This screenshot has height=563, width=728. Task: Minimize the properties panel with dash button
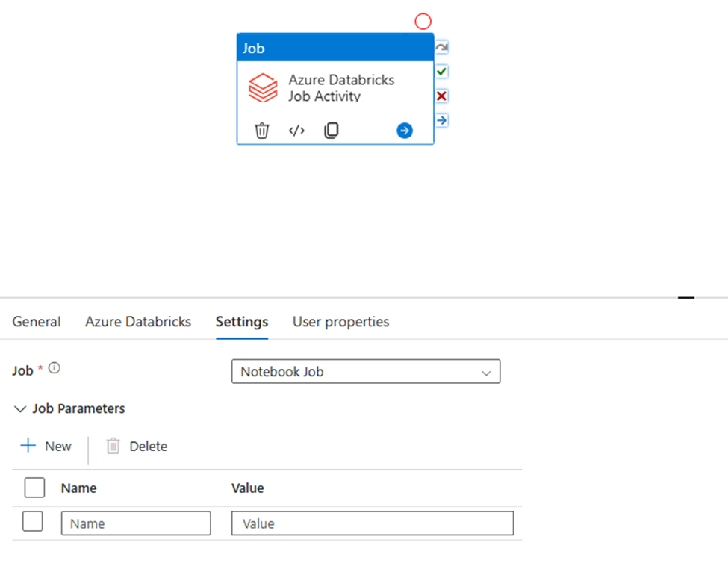pyautogui.click(x=685, y=297)
